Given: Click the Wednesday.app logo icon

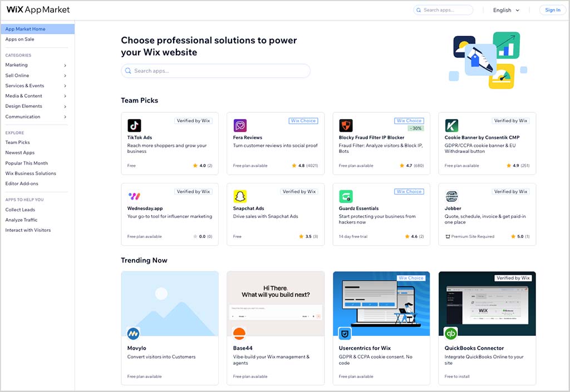Looking at the screenshot, I should click(x=134, y=196).
